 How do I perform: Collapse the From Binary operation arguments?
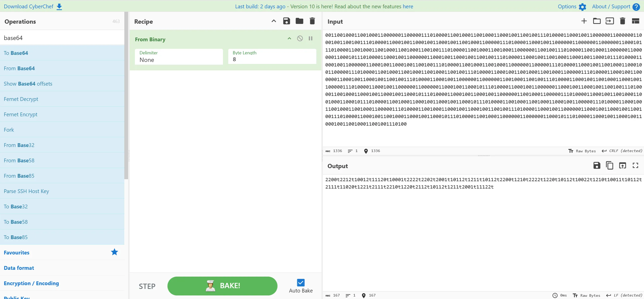[289, 39]
